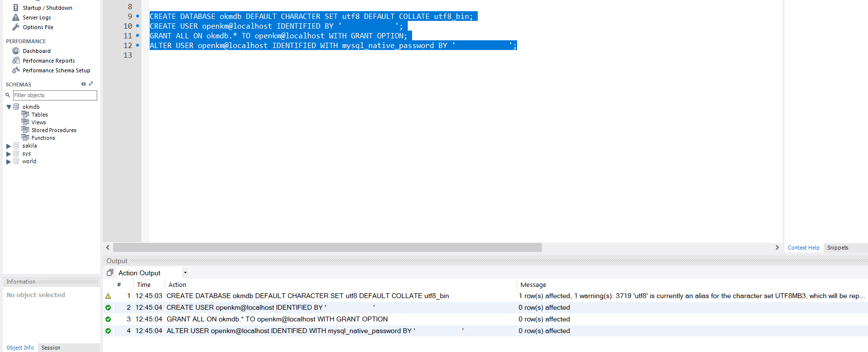Open the Action Output dropdown

pyautogui.click(x=185, y=273)
